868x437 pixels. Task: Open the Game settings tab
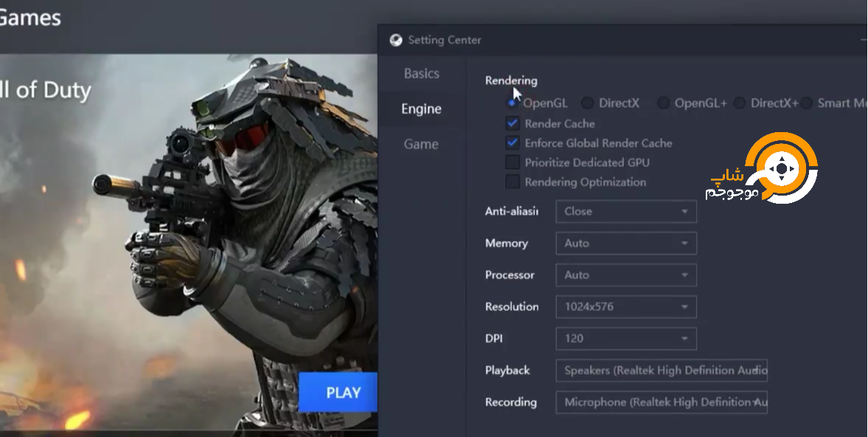pos(422,145)
